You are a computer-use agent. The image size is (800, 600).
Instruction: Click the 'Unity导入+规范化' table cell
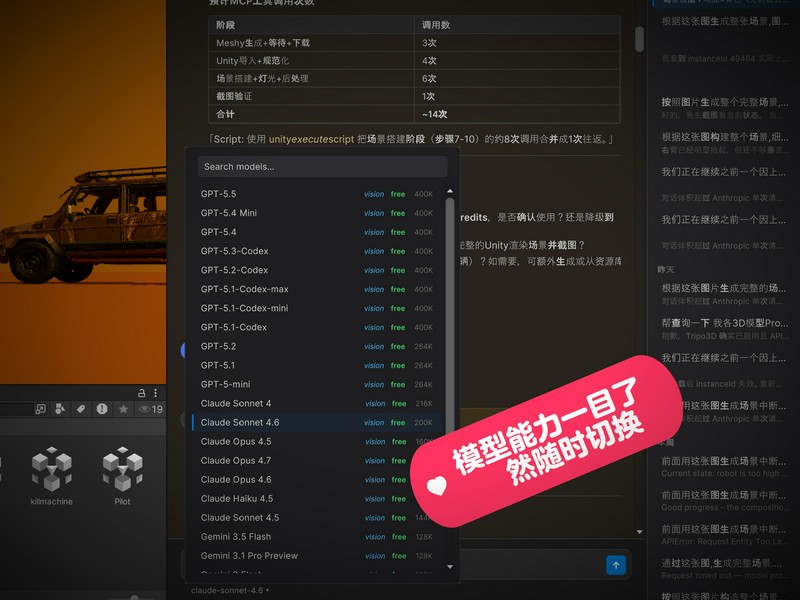click(311, 61)
